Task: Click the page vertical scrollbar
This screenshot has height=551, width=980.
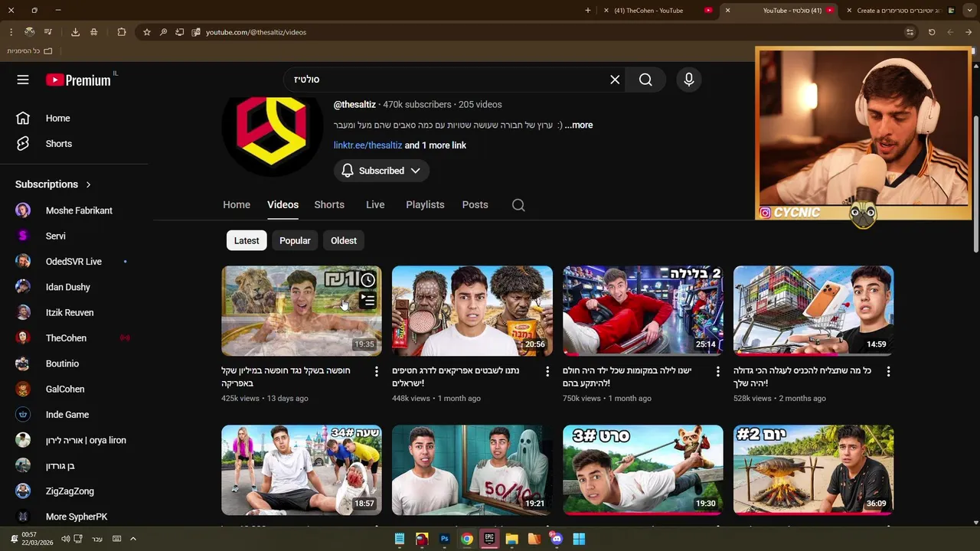Action: click(975, 184)
